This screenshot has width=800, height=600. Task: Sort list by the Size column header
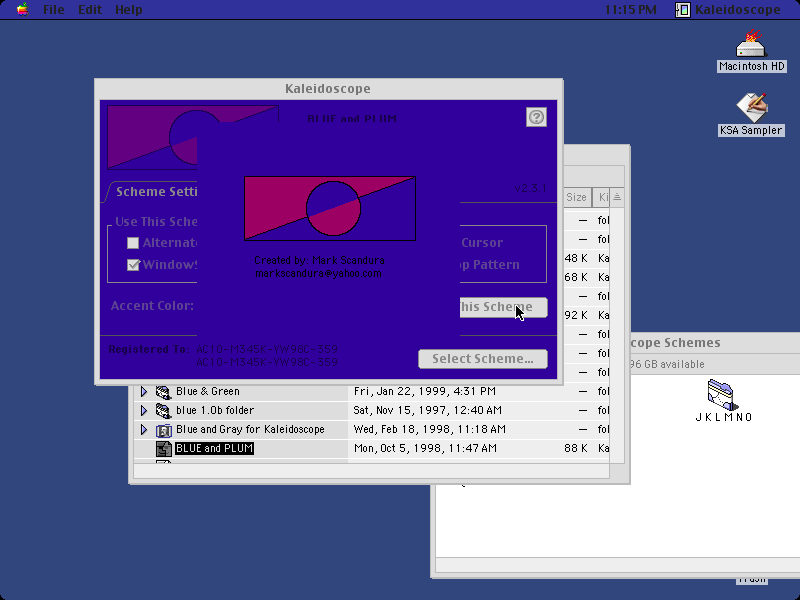[x=577, y=197]
